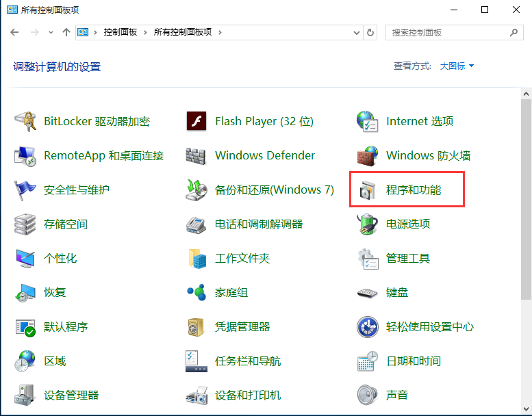Open the 轻松使用设置中心 icon
Image resolution: width=532 pixels, height=416 pixels.
tap(368, 327)
